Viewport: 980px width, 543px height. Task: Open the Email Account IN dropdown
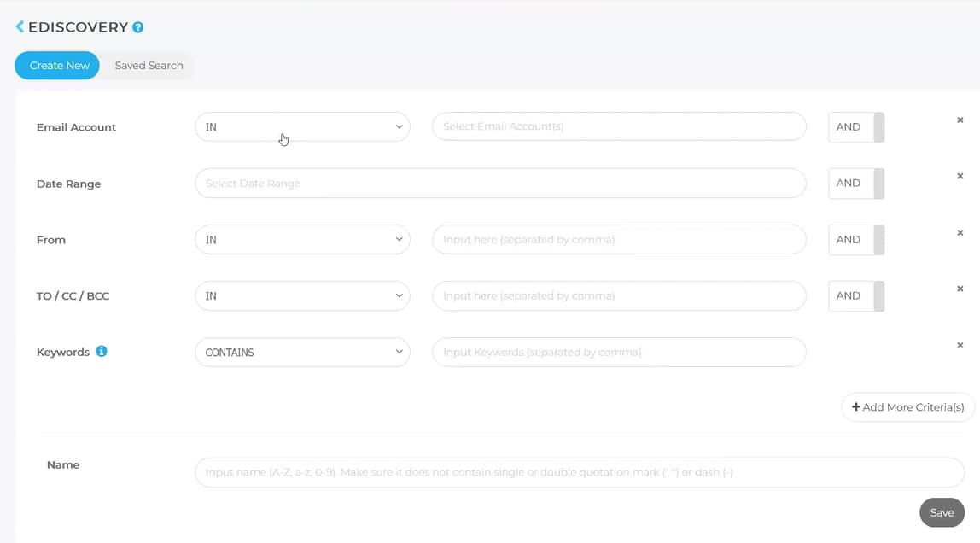(x=302, y=127)
